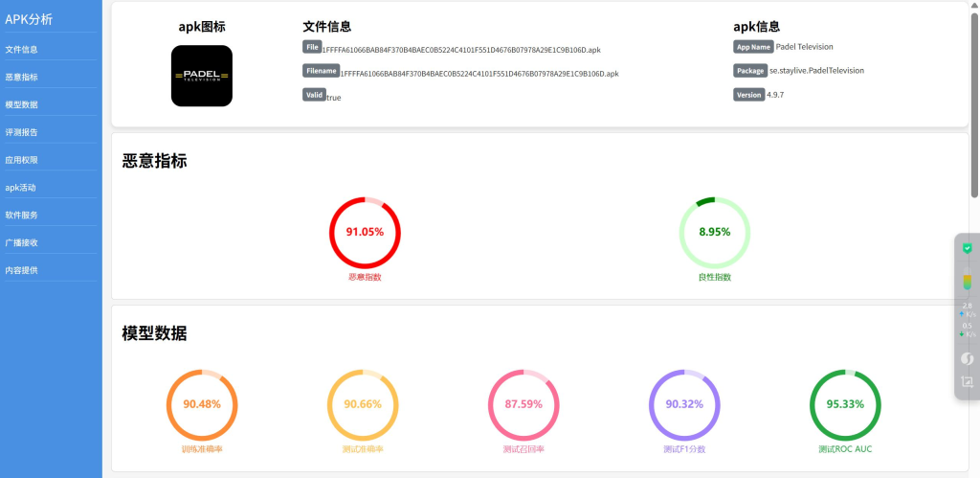
Task: Click the orange 90.48% training accuracy gauge
Action: pyautogui.click(x=202, y=404)
